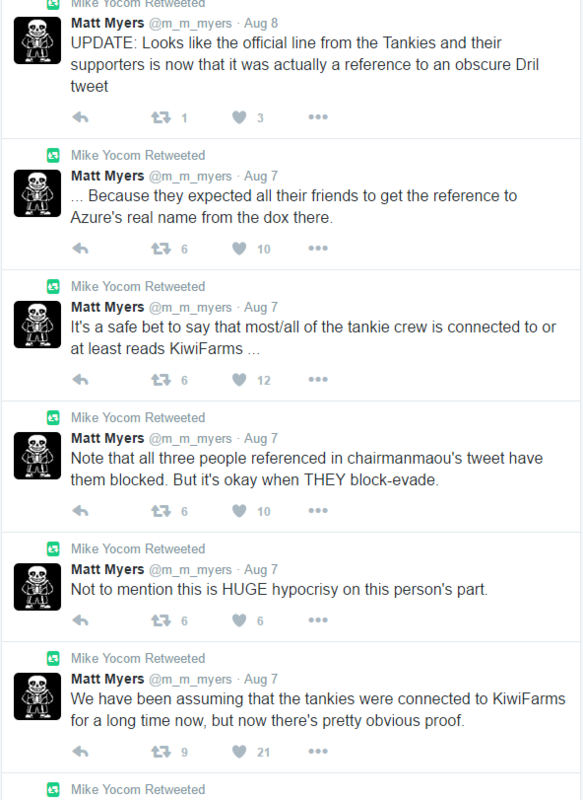
Task: Click @m_m_myers handle on hypocrisy tweet
Action: coord(190,570)
